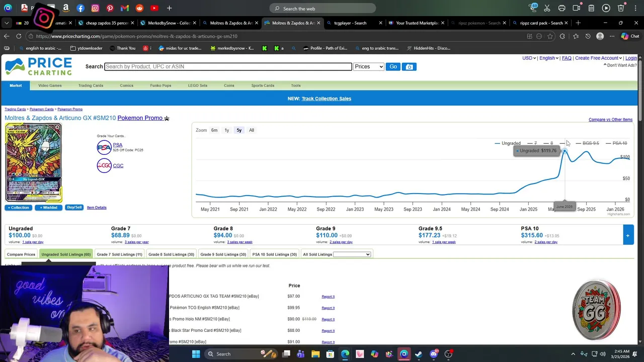Open Microsoft Store from the taskbar
This screenshot has height=362, width=644.
[330, 354]
